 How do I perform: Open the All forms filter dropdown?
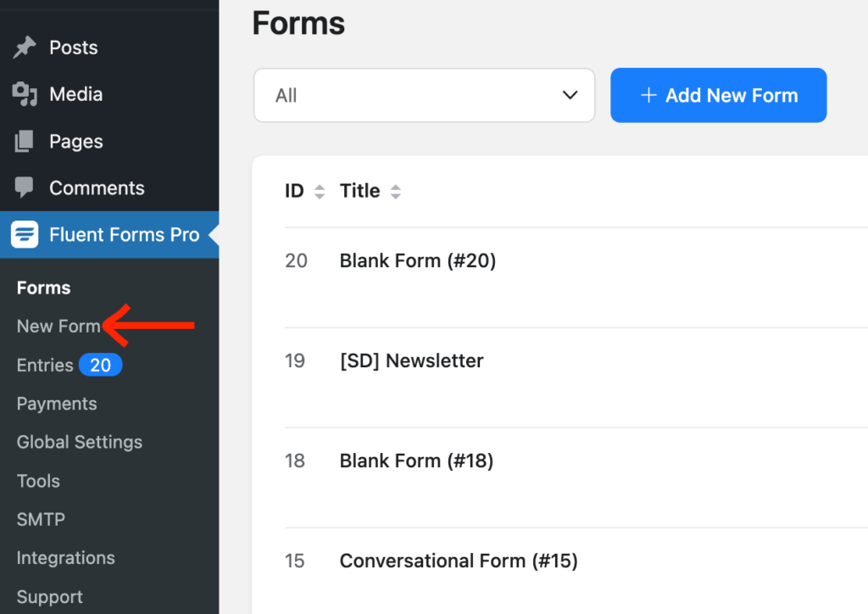tap(424, 95)
